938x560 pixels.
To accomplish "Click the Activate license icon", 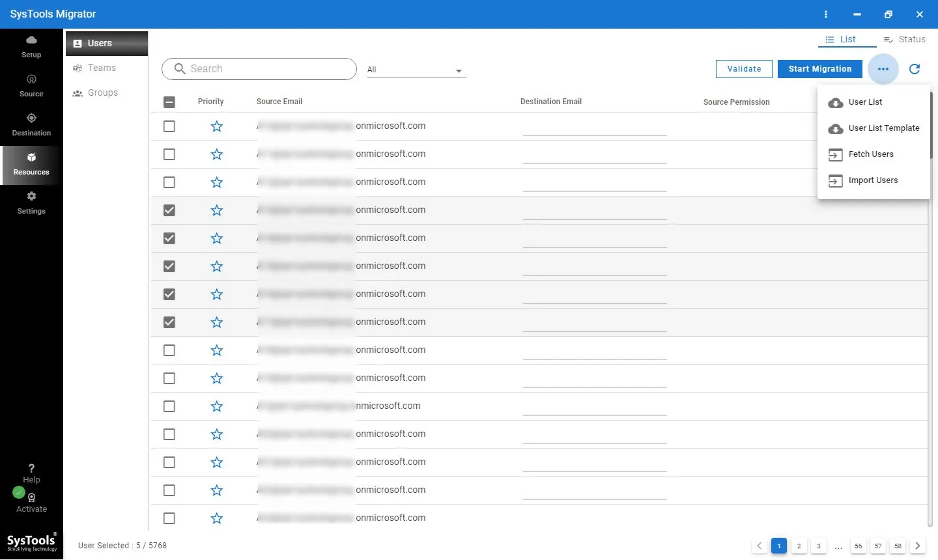I will coord(31,497).
